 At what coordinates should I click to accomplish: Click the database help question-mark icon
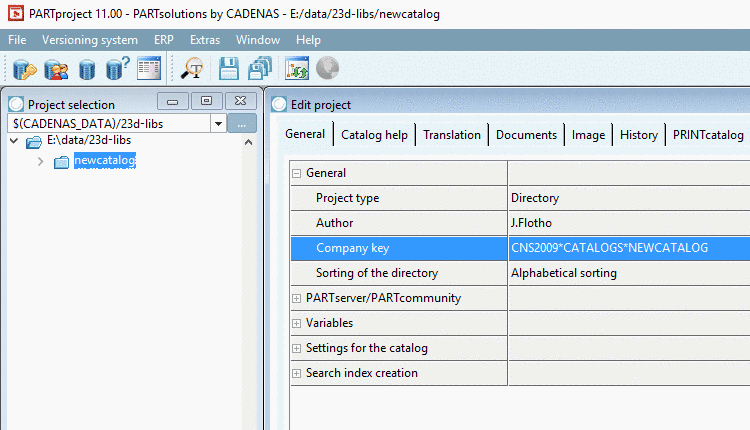coord(118,68)
